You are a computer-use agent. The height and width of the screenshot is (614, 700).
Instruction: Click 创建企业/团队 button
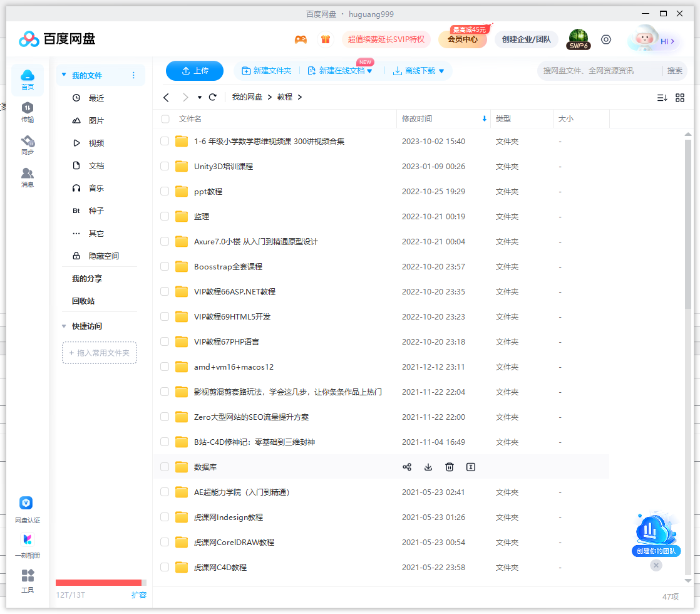(527, 39)
